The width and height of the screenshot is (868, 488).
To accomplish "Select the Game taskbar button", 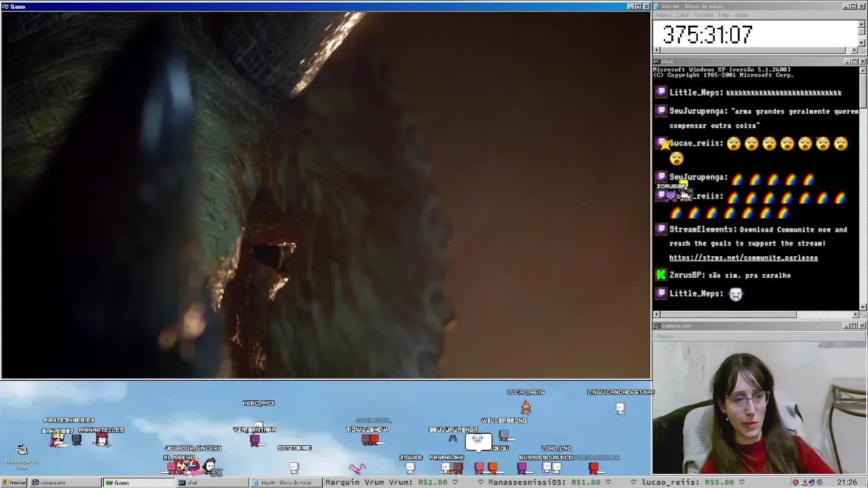I will (138, 483).
